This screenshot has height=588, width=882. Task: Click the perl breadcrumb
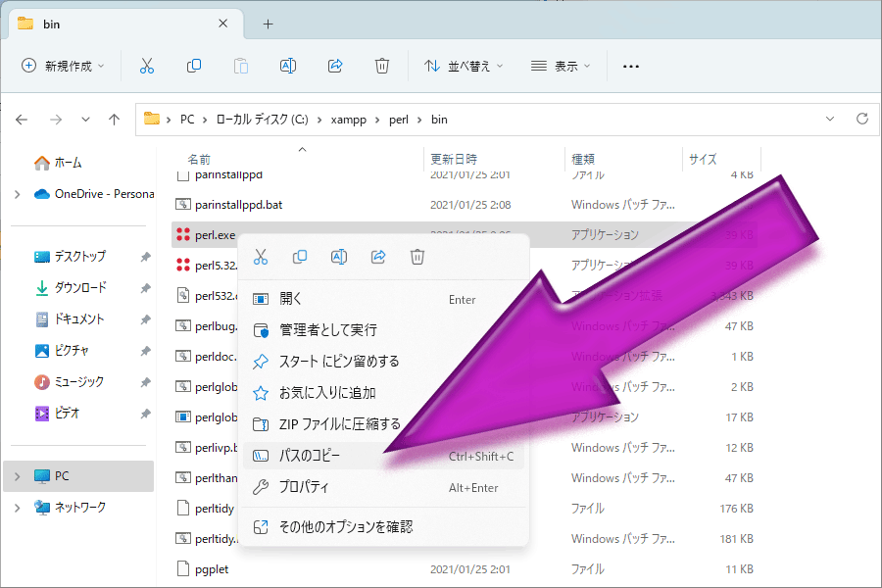click(399, 120)
